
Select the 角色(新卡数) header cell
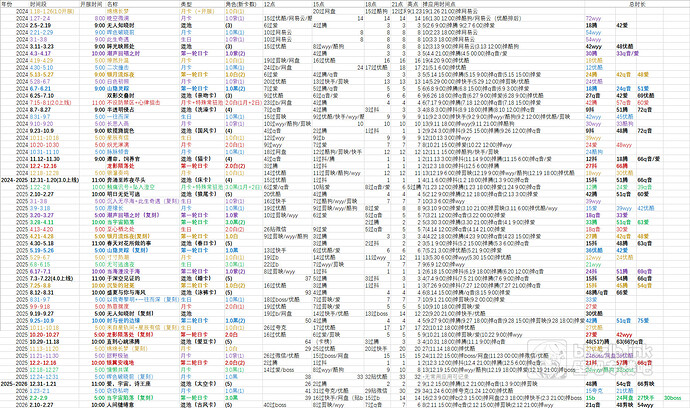(x=241, y=4)
